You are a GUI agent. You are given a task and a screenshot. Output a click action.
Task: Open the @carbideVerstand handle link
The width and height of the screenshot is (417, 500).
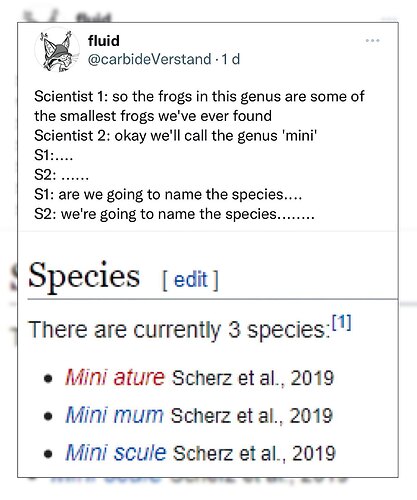tap(149, 59)
